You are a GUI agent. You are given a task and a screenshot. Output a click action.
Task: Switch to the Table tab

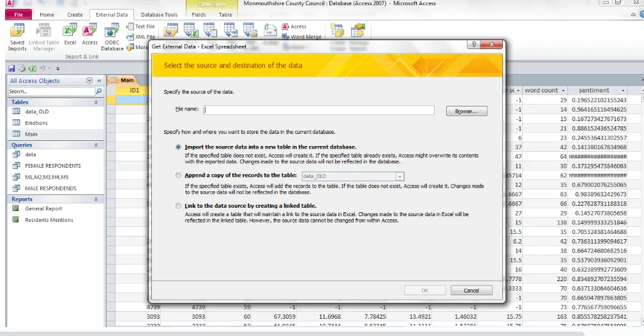[x=225, y=15]
